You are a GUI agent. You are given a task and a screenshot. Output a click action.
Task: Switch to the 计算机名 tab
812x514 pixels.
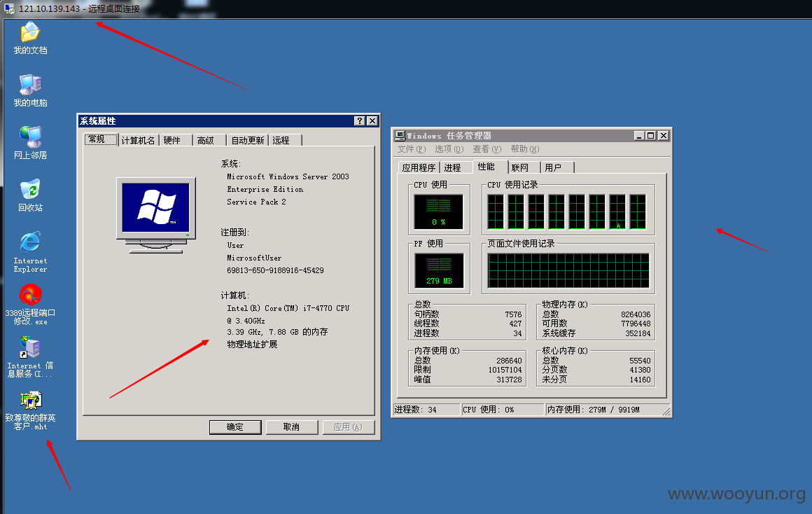[x=139, y=141]
